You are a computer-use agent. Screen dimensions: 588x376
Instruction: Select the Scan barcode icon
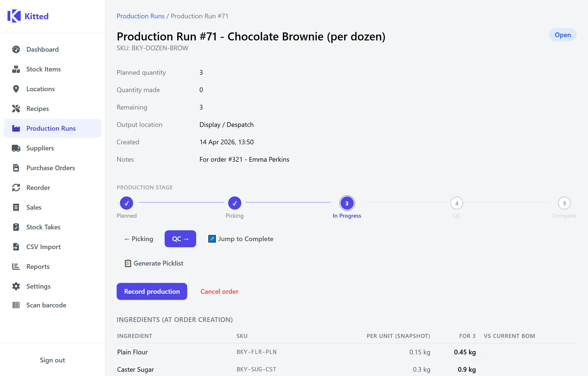pyautogui.click(x=16, y=305)
